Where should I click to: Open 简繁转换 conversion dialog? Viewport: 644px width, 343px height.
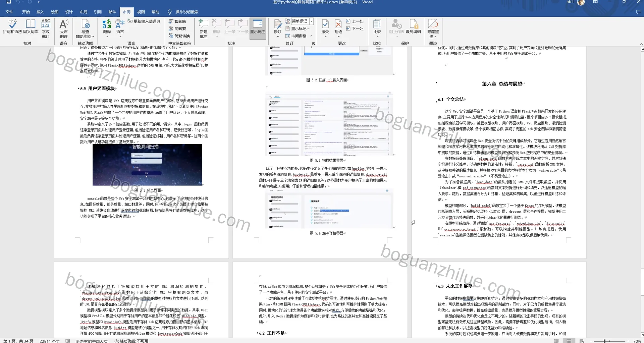(179, 36)
